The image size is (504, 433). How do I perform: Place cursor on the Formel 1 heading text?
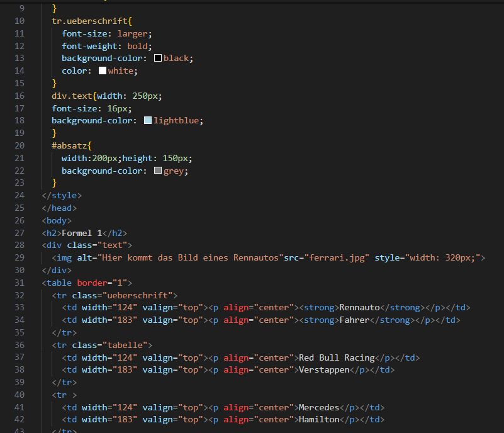[x=81, y=233]
